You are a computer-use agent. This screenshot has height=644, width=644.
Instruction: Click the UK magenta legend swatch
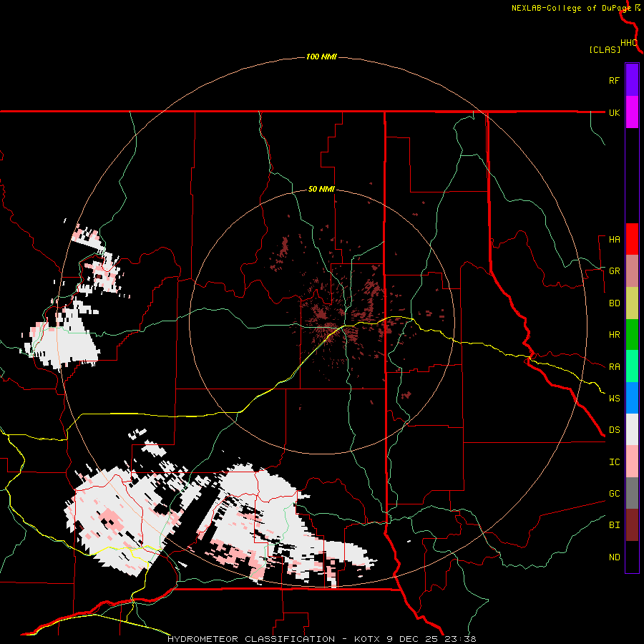coord(632,112)
